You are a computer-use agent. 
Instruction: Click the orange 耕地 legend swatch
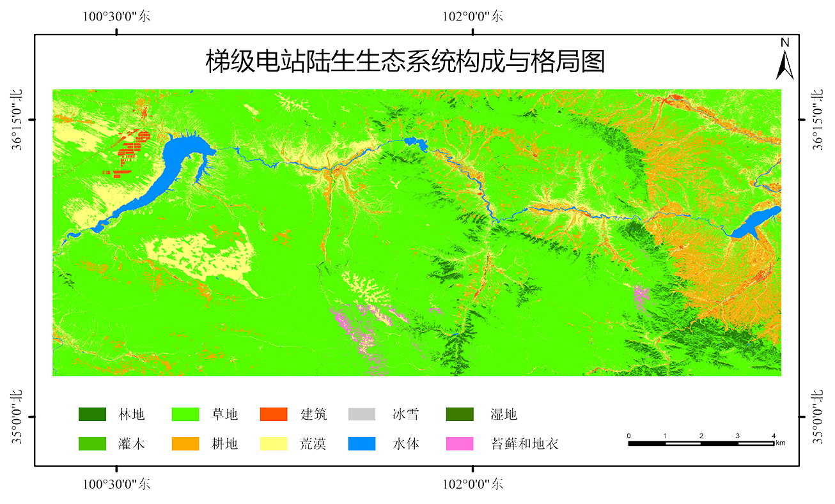click(186, 443)
